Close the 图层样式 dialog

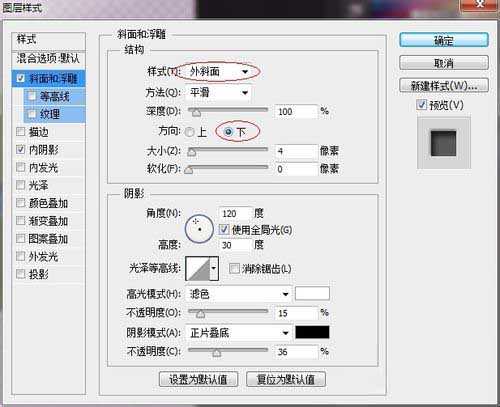pos(480,5)
